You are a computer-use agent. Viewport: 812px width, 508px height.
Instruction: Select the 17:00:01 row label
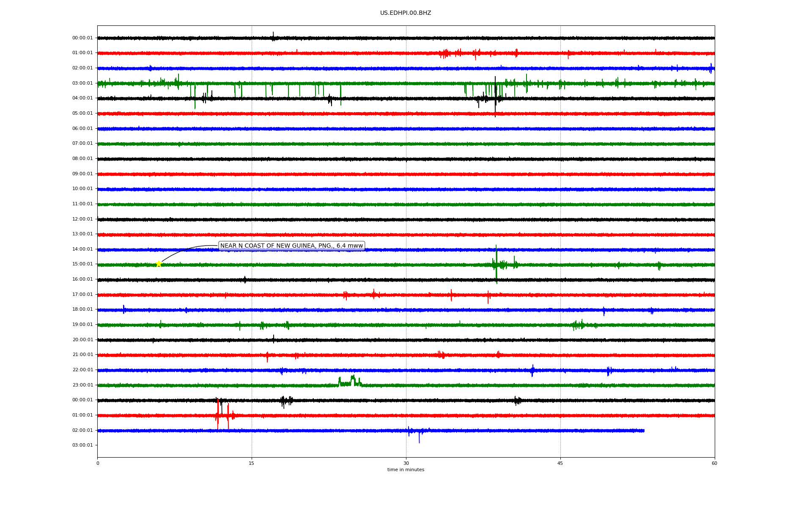(82, 295)
